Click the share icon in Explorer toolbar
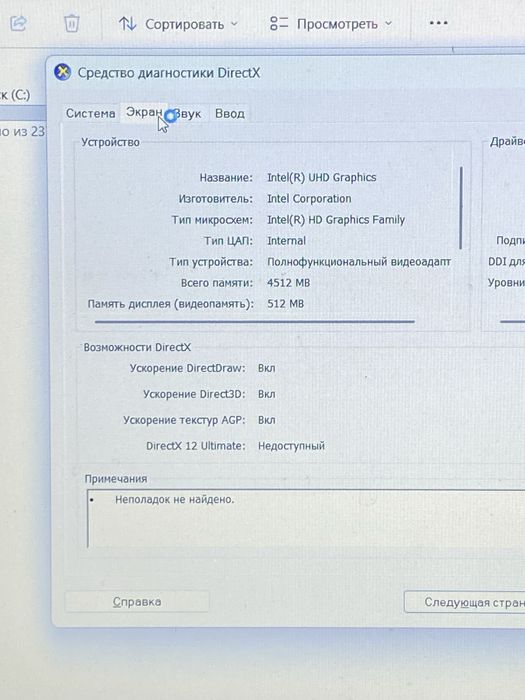 tap(18, 23)
